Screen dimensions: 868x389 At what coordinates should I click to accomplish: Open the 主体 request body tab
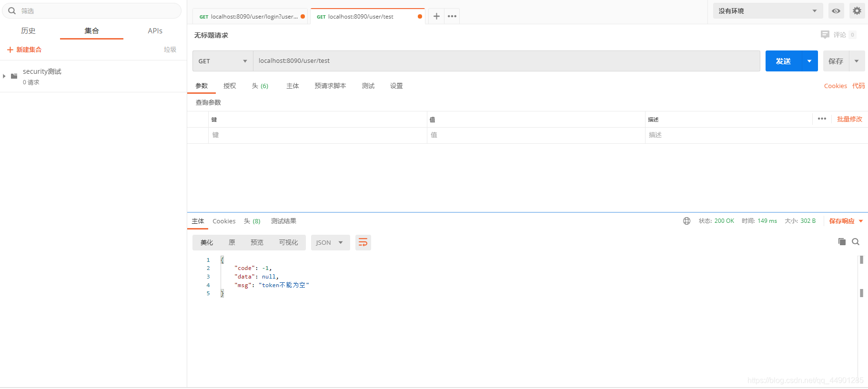pyautogui.click(x=293, y=86)
